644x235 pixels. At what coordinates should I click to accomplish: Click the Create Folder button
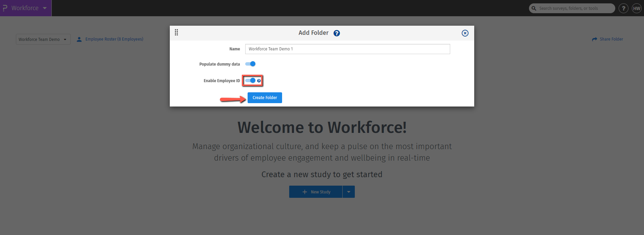265,98
